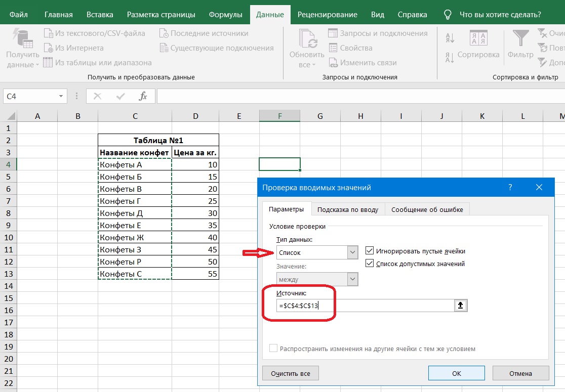Viewport: 565px width, 392px height.
Task: Click Из таблицы или диапазона option
Action: coord(97,63)
